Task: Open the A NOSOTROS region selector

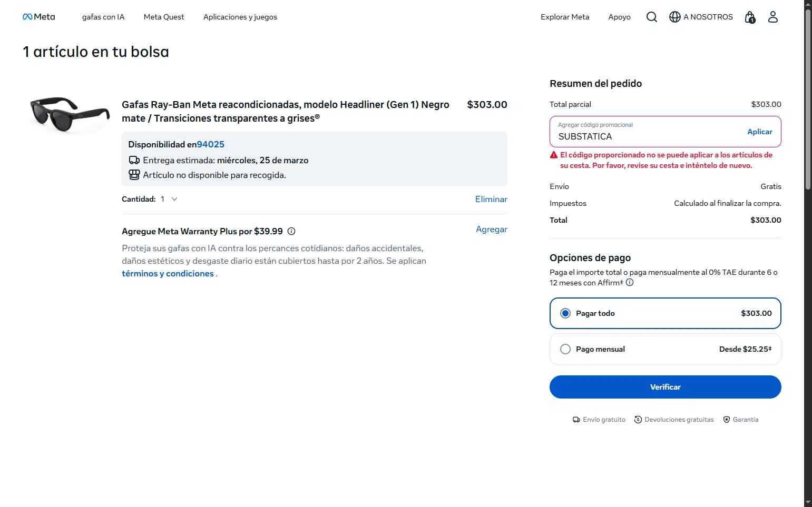Action: [701, 17]
